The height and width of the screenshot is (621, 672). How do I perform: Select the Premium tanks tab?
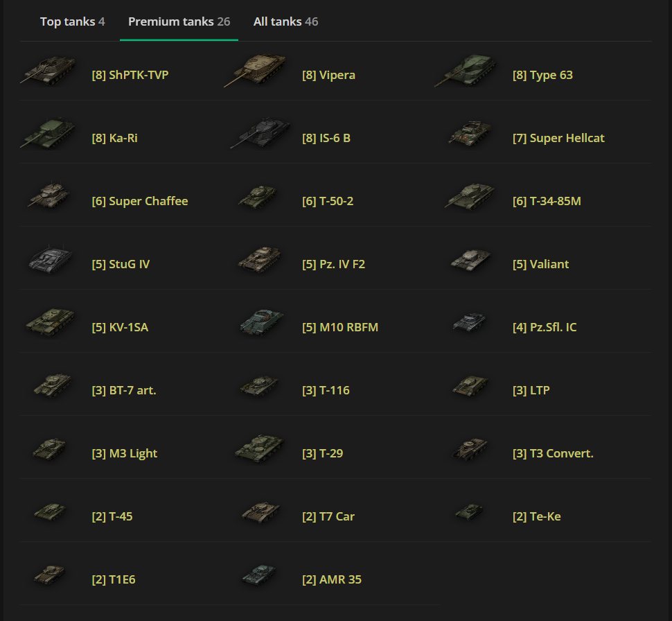click(x=179, y=21)
